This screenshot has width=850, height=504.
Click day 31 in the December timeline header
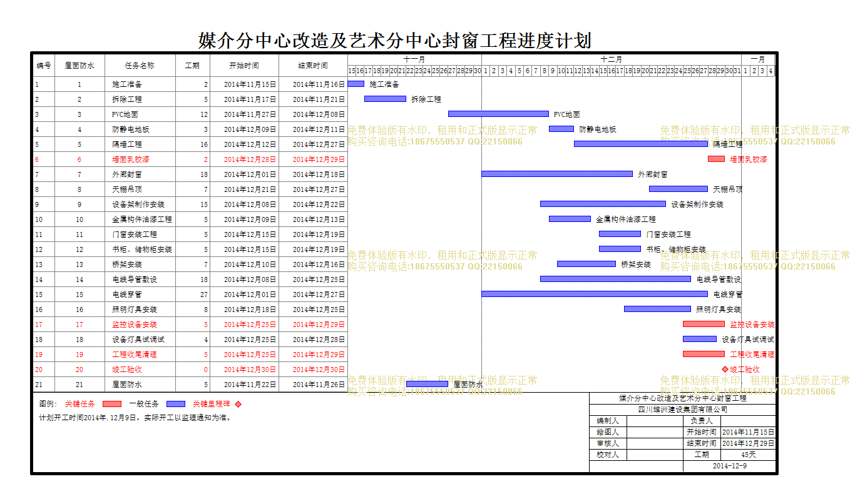(737, 71)
